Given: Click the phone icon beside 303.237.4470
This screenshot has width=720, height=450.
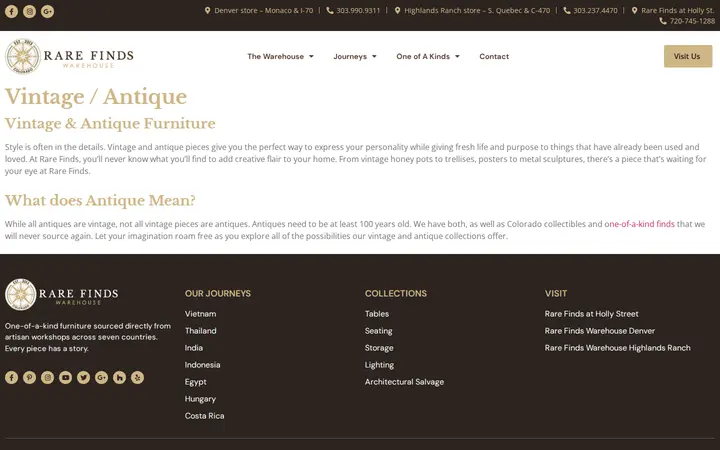Looking at the screenshot, I should [x=567, y=10].
